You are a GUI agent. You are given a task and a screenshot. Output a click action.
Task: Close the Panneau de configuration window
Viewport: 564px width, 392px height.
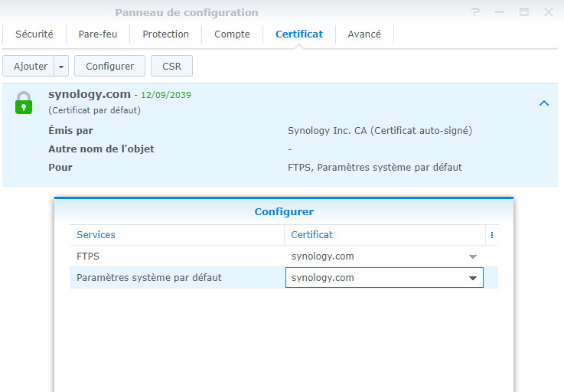tap(548, 12)
